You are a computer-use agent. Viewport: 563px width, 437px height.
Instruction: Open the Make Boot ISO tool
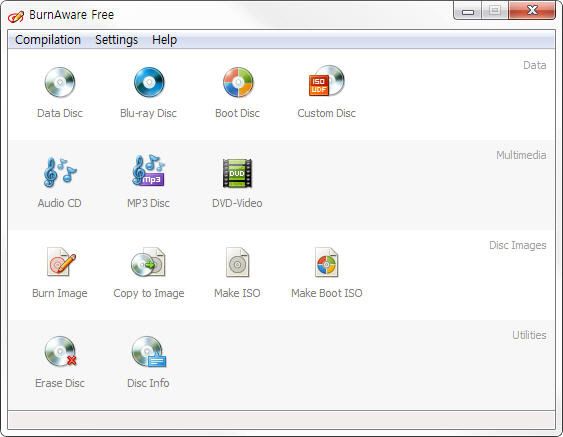[326, 273]
